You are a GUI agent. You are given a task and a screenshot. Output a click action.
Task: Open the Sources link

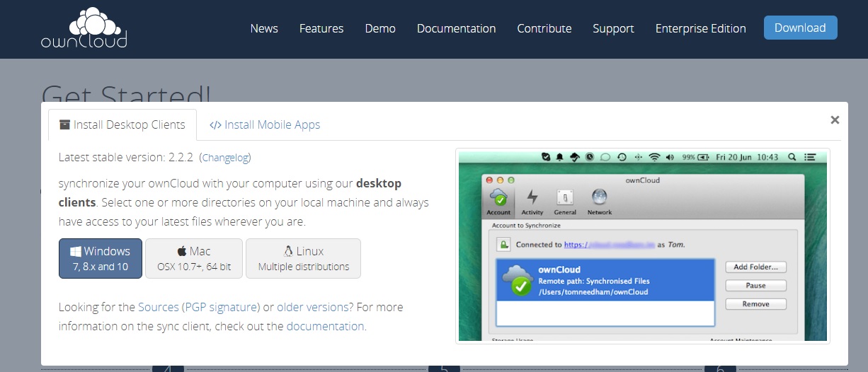point(159,307)
